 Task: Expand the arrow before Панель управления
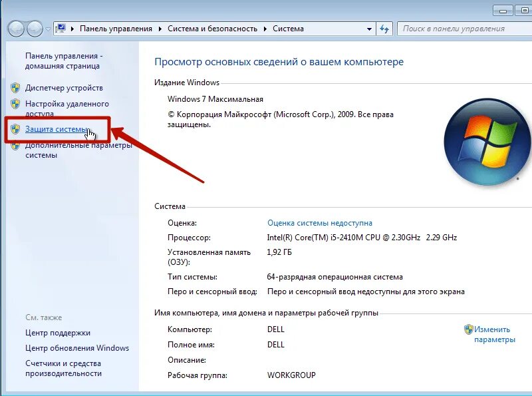point(72,29)
